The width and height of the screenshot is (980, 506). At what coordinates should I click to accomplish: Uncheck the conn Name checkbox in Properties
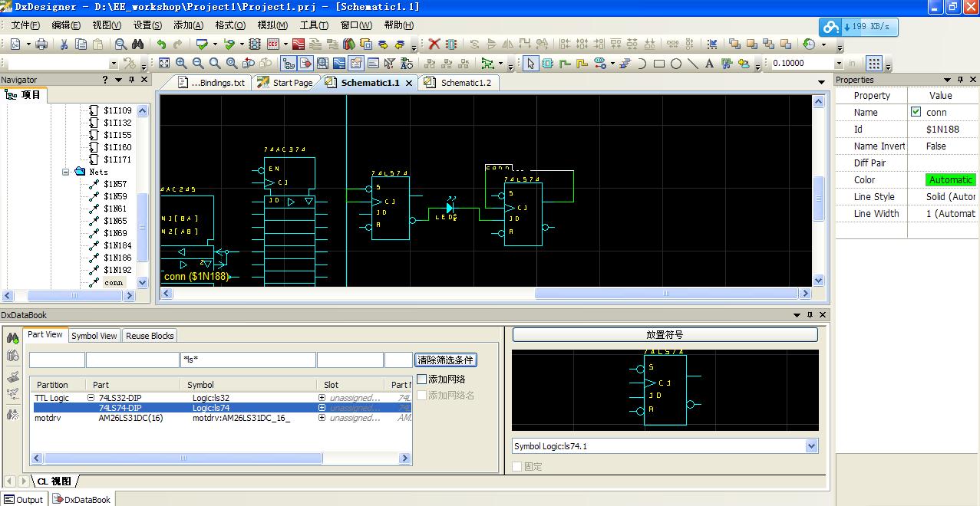click(916, 112)
